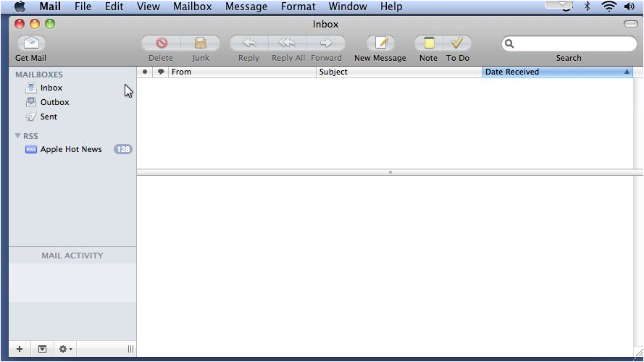
Task: Click the unread count badge 128
Action: (x=123, y=149)
